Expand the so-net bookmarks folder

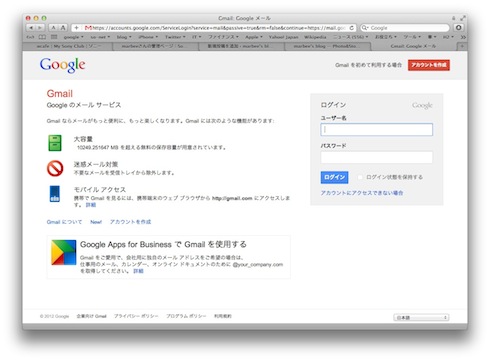coord(100,37)
